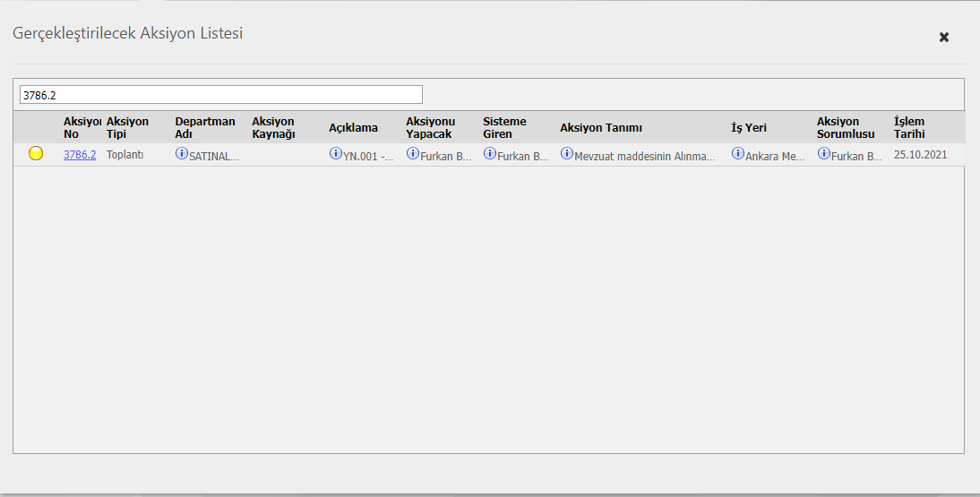Click info icon next to Ankara Me workplace

[x=738, y=154]
